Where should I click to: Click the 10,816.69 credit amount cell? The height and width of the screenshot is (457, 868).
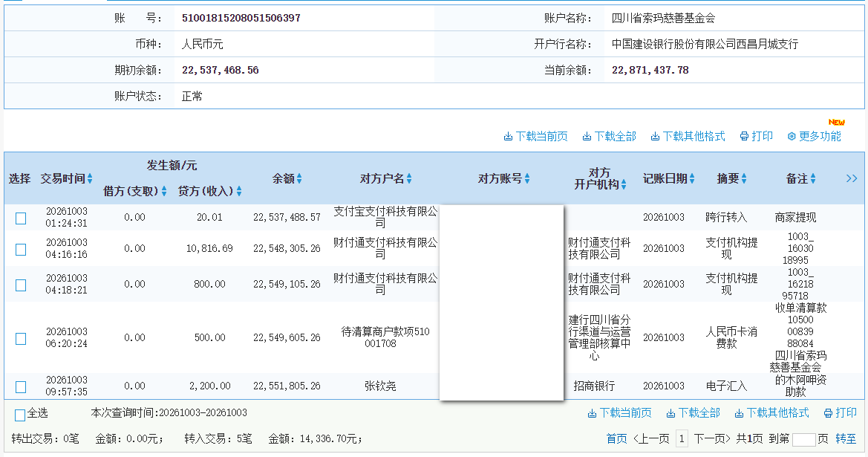[209, 249]
